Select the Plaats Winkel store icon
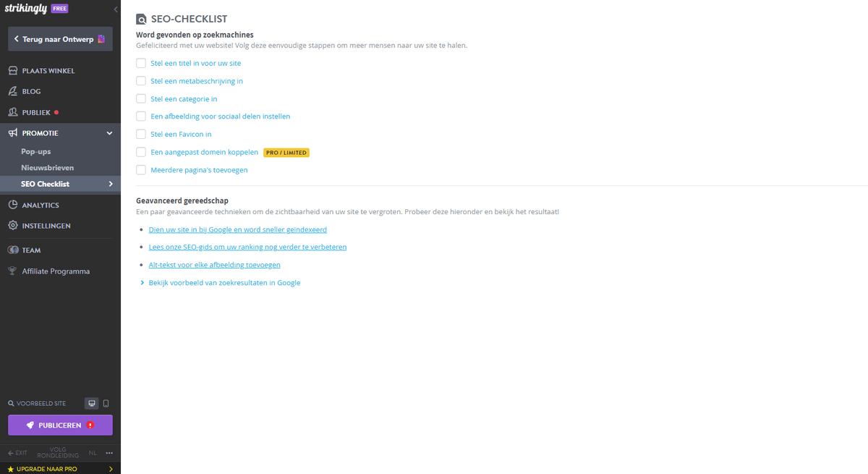The image size is (868, 474). tap(13, 70)
